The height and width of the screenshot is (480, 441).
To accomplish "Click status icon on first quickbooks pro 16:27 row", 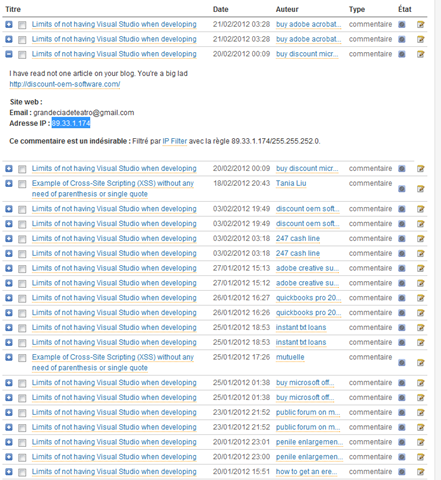I will [x=402, y=298].
